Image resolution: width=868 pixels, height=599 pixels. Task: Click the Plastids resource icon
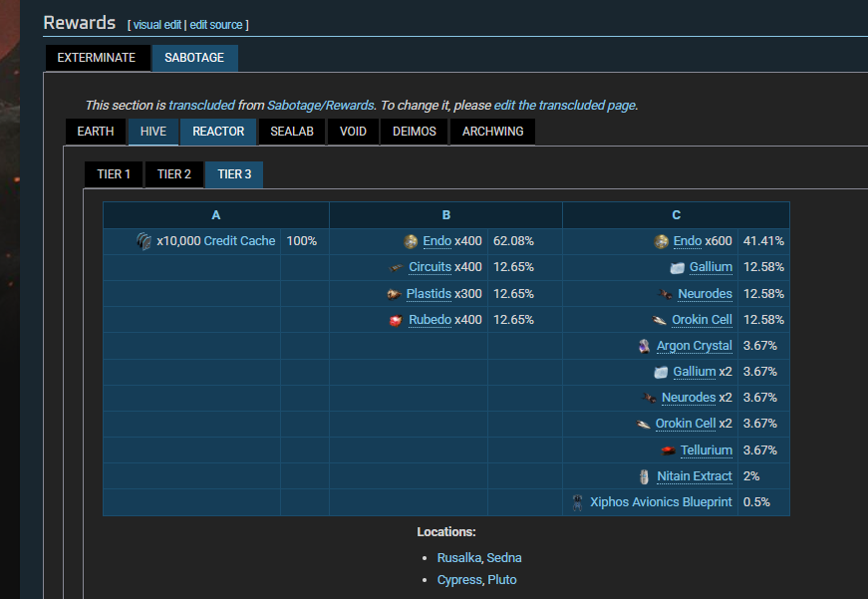tap(395, 294)
